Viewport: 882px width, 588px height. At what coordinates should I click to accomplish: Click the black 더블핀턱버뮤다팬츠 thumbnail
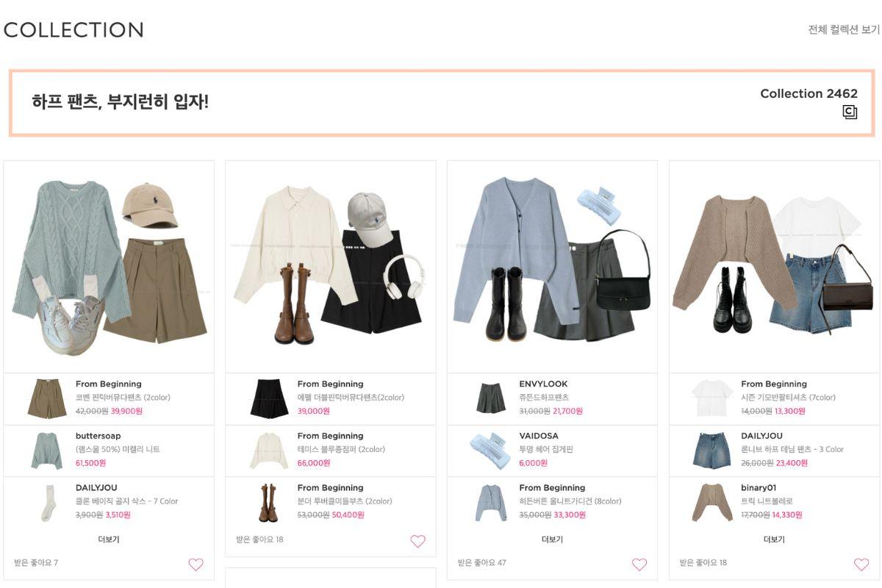click(268, 398)
